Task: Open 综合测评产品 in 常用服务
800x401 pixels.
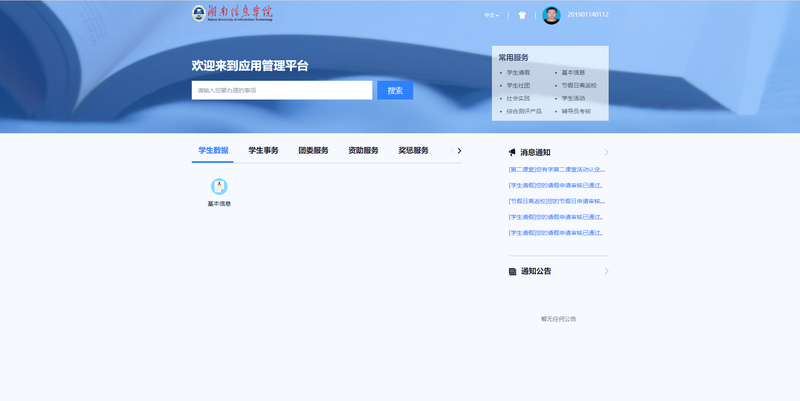Action: (x=524, y=111)
